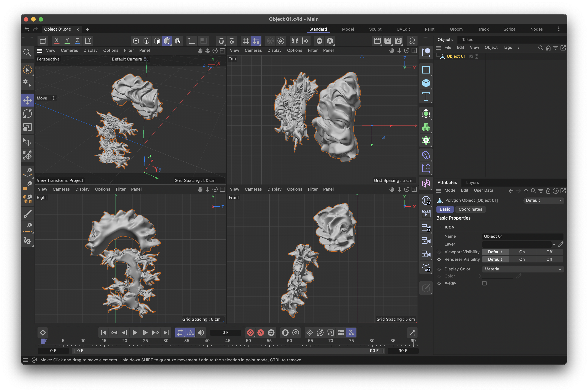Toggle Y axis lock
Screen dimensions: 588x392
pos(67,40)
